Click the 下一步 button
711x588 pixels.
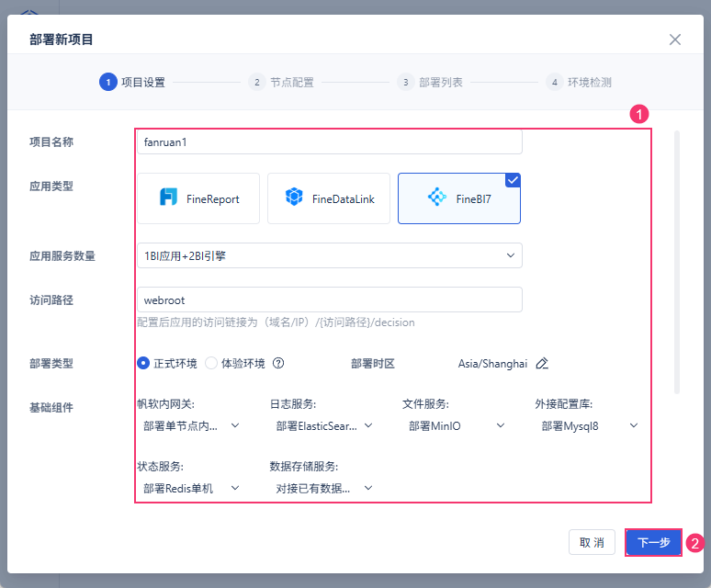coord(653,542)
